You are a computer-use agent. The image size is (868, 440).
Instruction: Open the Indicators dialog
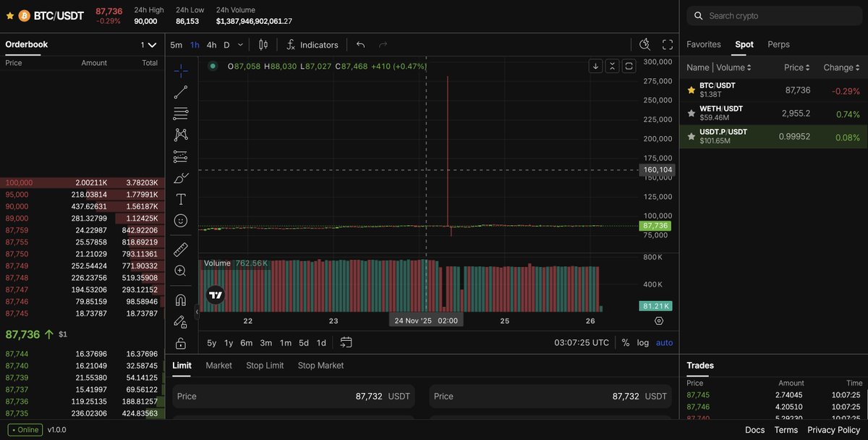(x=312, y=45)
